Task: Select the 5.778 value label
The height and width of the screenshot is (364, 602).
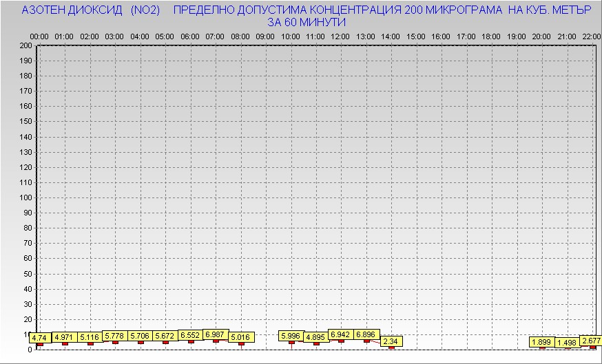Action: tap(115, 335)
